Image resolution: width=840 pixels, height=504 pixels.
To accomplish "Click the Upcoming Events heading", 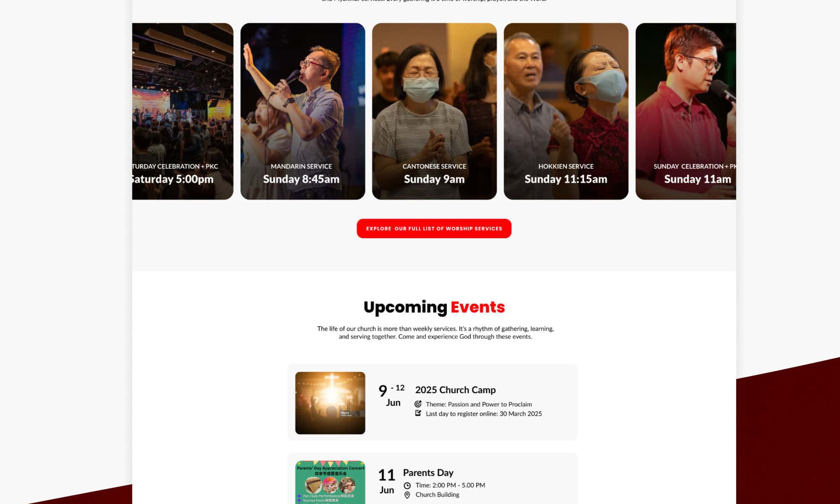I will coord(434,307).
